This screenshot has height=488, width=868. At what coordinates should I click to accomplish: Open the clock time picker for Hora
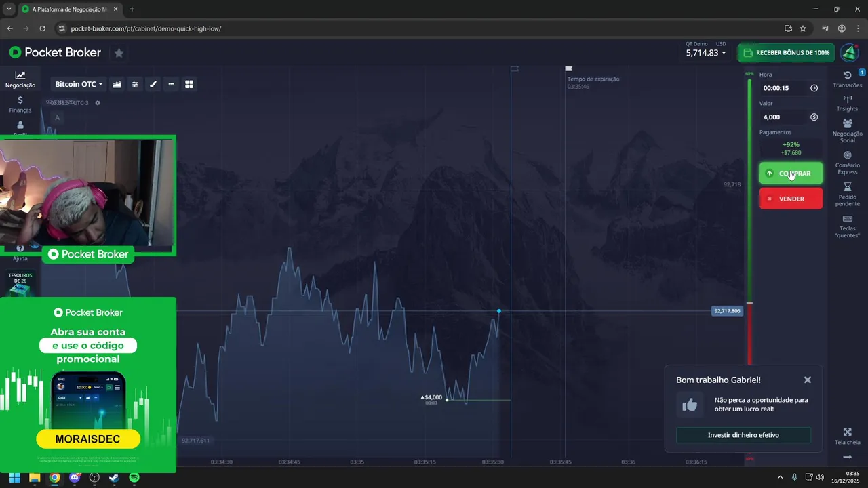(x=814, y=88)
